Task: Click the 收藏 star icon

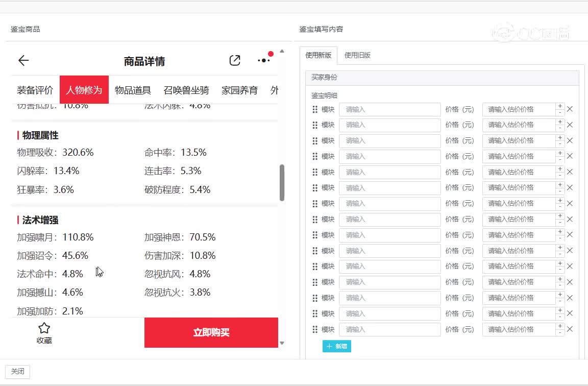Action: click(x=44, y=328)
